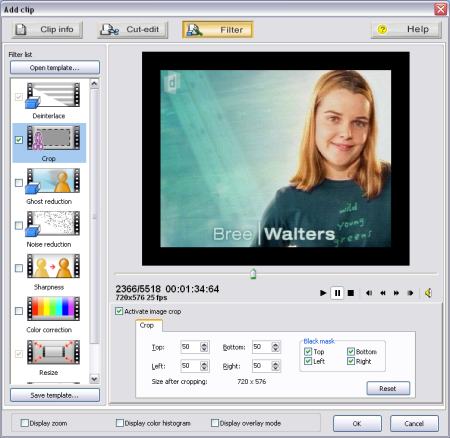Toggle Black mask Right checkbox

351,361
